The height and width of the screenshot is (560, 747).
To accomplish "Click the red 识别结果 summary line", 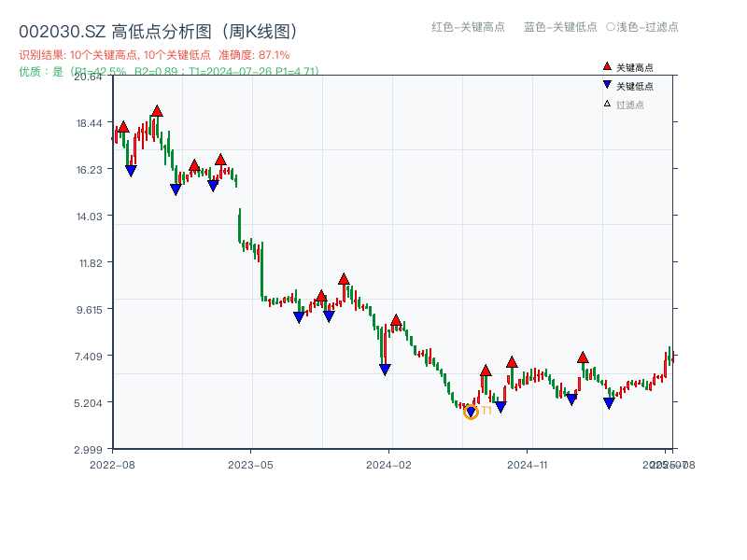I will [x=154, y=55].
